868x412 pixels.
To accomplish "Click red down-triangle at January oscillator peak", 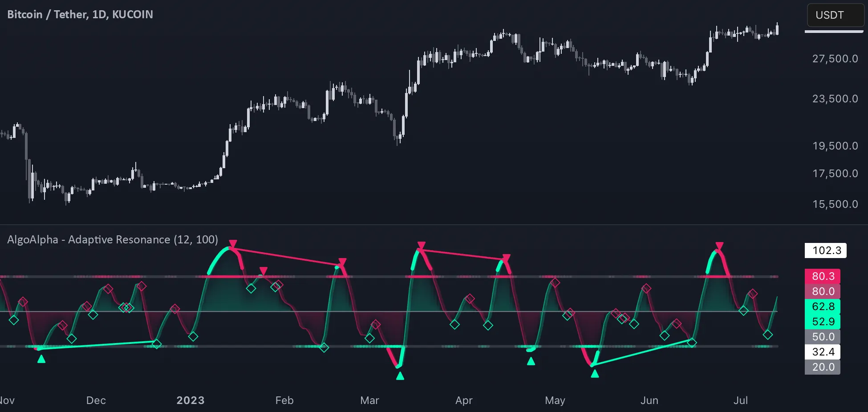I will pyautogui.click(x=232, y=244).
